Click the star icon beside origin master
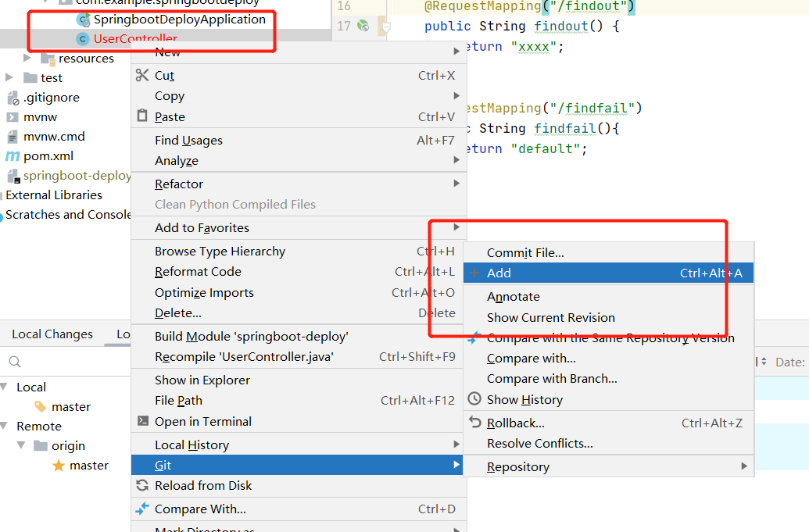The image size is (809, 532). 59,466
